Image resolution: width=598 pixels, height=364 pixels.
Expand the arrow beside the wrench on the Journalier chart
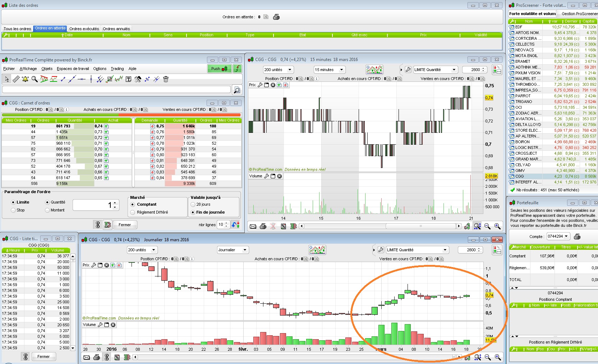pyautogui.click(x=374, y=250)
